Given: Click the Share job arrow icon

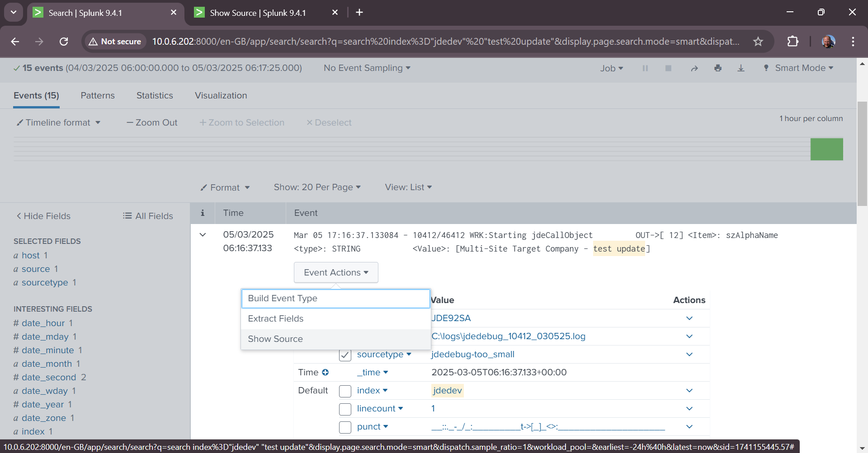Looking at the screenshot, I should (x=694, y=68).
